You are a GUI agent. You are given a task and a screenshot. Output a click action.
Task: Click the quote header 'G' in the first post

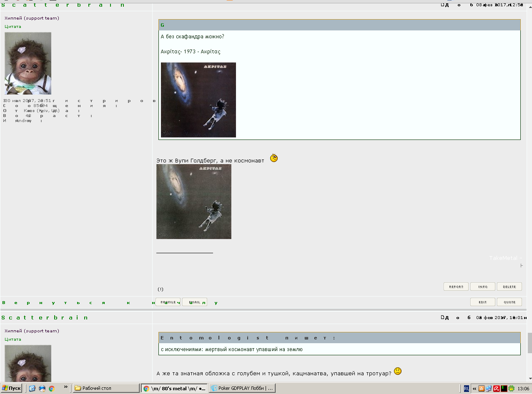(x=339, y=25)
